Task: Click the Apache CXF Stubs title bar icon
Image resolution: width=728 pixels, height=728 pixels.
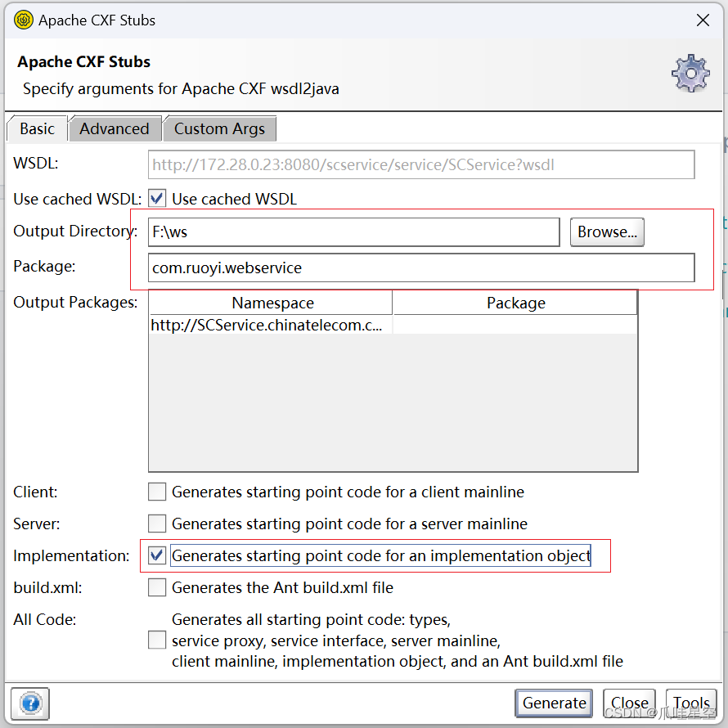Action: pyautogui.click(x=23, y=20)
